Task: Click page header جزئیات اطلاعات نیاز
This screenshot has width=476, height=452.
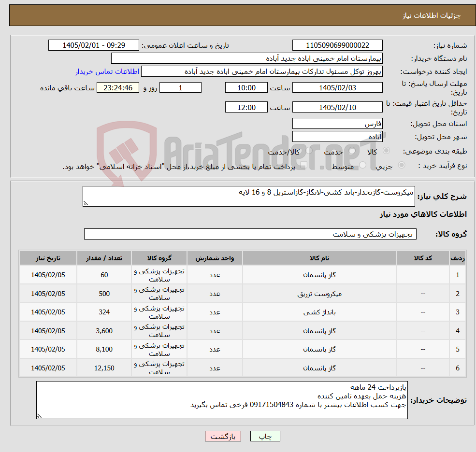Action: coord(432,15)
